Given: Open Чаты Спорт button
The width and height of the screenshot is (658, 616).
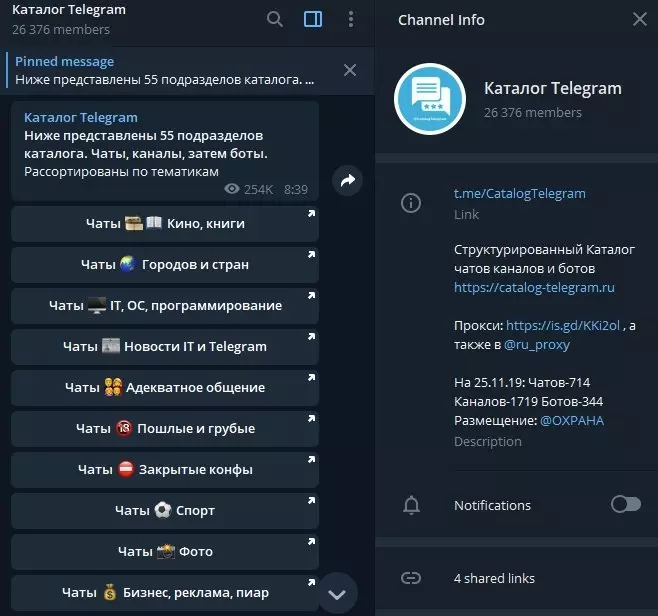Looking at the screenshot, I should [x=165, y=511].
